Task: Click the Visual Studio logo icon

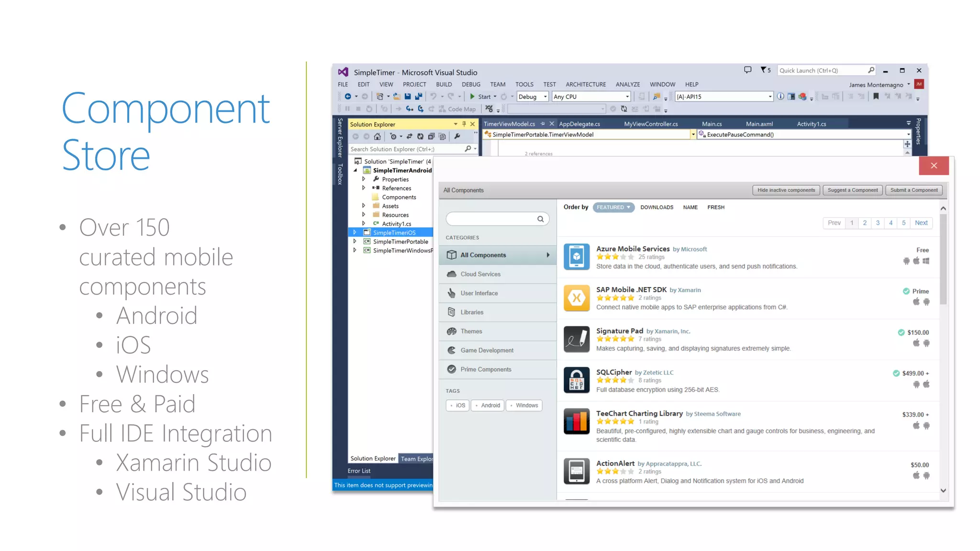Action: (343, 72)
